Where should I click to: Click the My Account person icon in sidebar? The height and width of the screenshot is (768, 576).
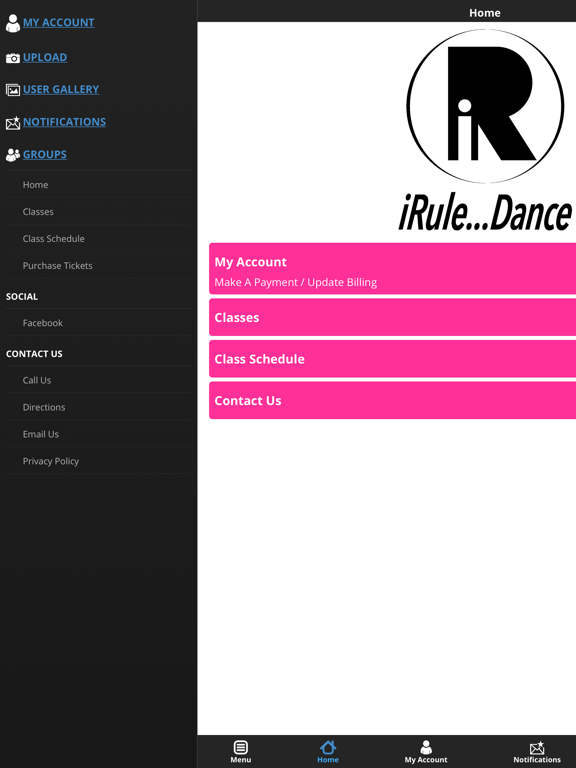coord(13,23)
